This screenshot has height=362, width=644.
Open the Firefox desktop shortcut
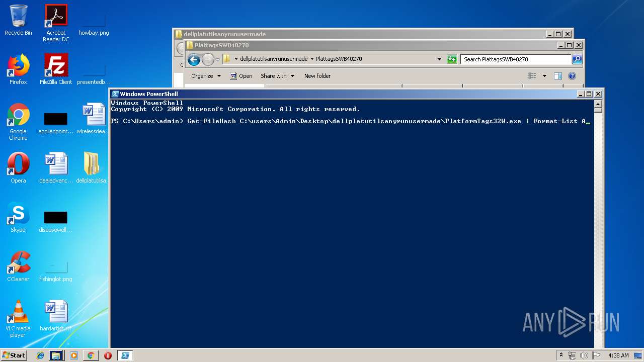point(18,69)
